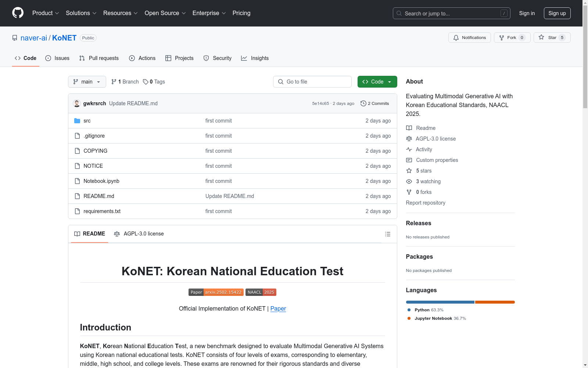
Task: Click the GitHub logo icon
Action: tap(18, 13)
